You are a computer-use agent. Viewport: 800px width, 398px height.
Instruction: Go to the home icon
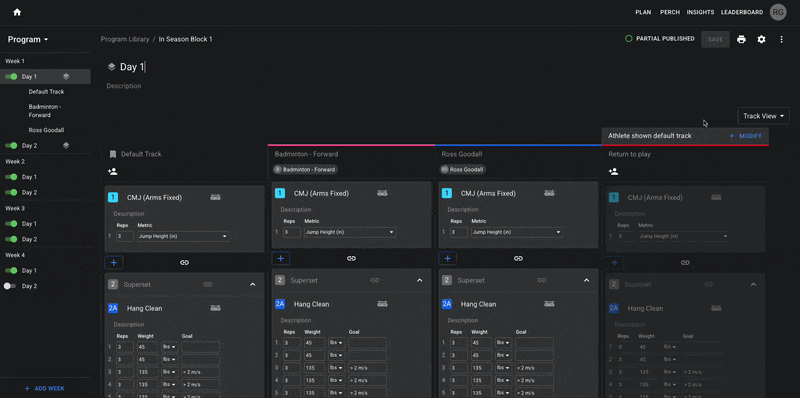pyautogui.click(x=17, y=12)
